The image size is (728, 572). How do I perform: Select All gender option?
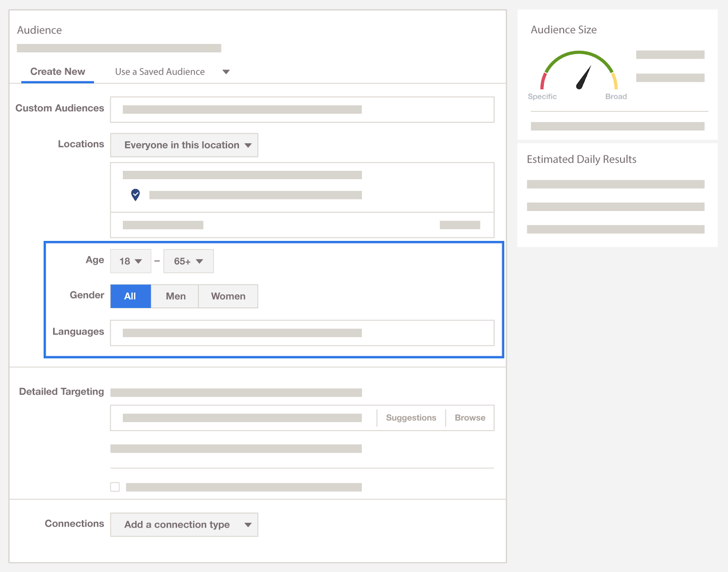(131, 296)
